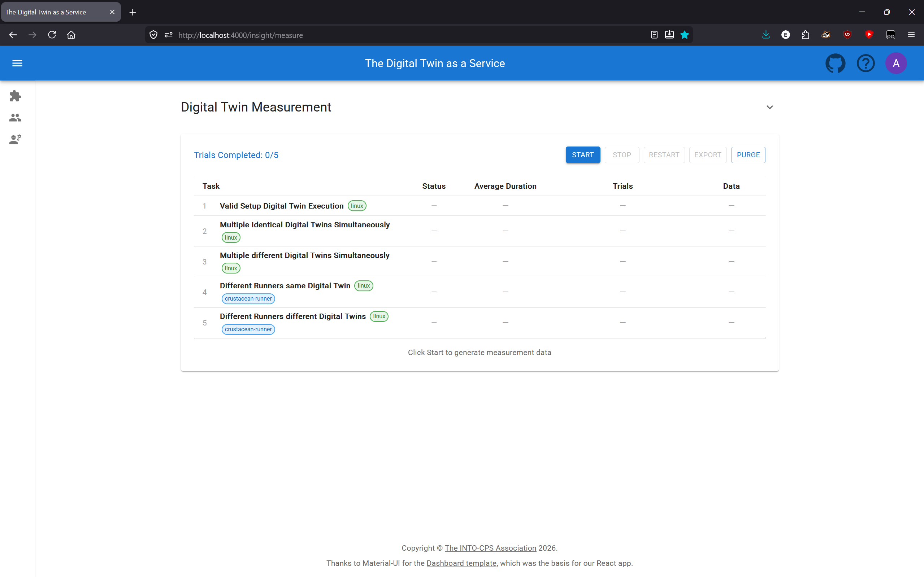Viewport: 924px width, 577px height.
Task: Open the people with gears sidebar icon
Action: point(15,139)
